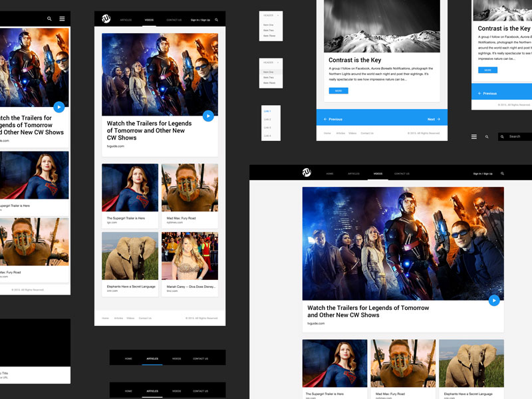
Task: Expand the topmost HEADER dropdown
Action: coord(271,15)
